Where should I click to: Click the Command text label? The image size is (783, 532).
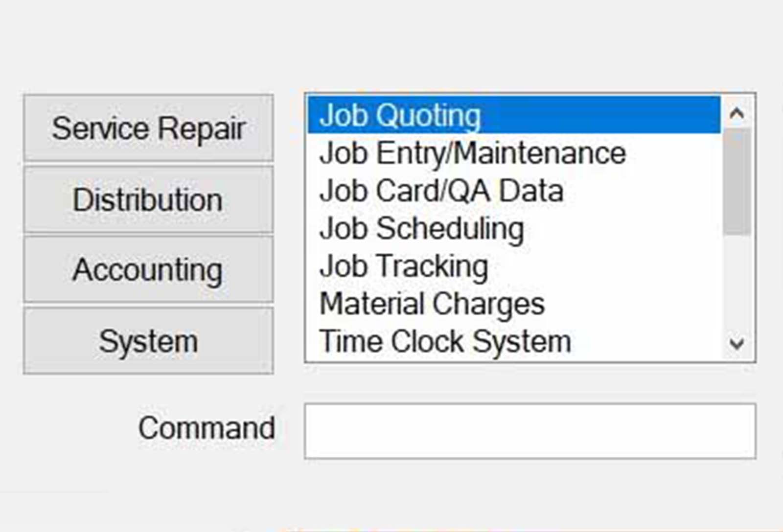tap(206, 428)
